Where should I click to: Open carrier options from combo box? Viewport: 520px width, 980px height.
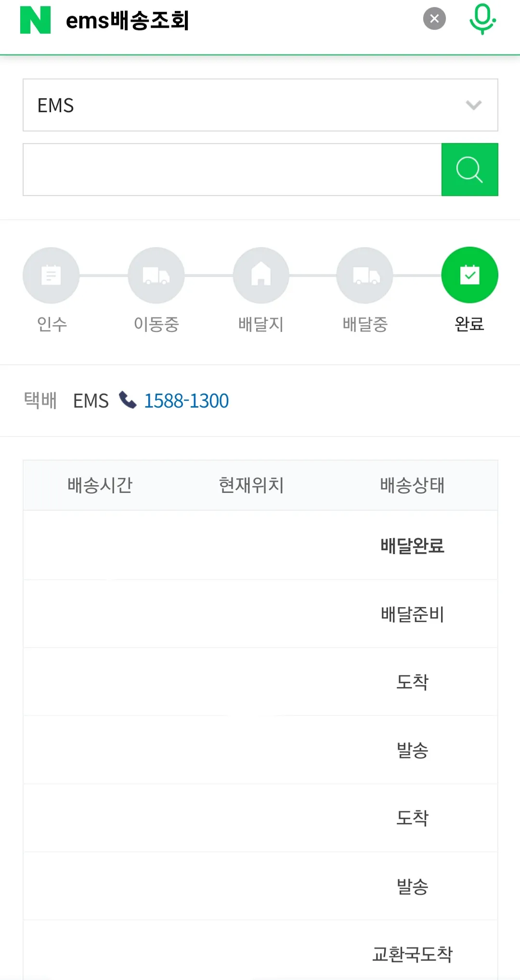(x=260, y=105)
